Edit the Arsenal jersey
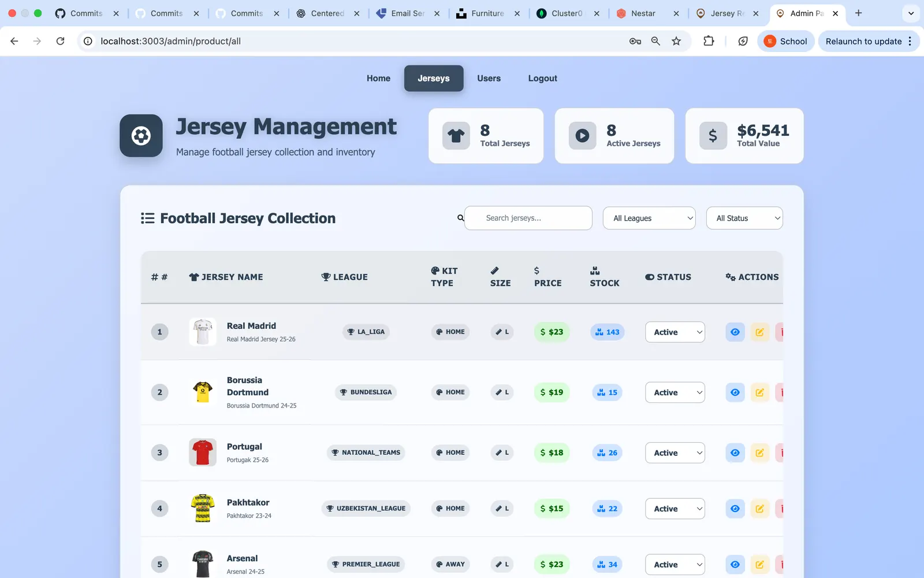This screenshot has width=924, height=578. pos(759,565)
